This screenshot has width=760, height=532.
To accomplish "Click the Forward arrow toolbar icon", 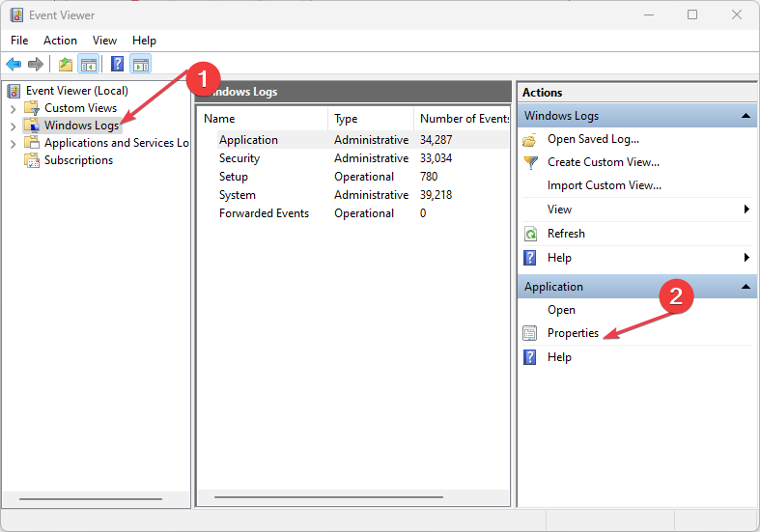I will click(36, 64).
